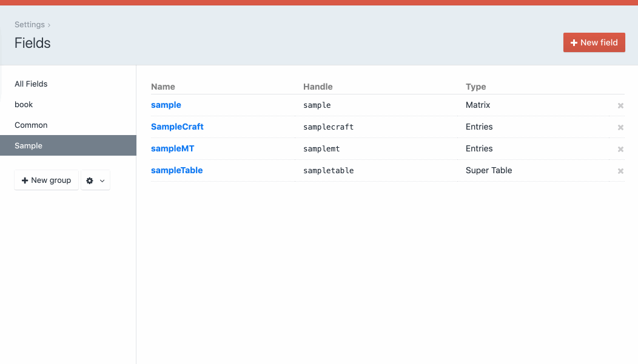Delete the sampleTable Super Table field
The height and width of the screenshot is (364, 638).
coord(620,171)
